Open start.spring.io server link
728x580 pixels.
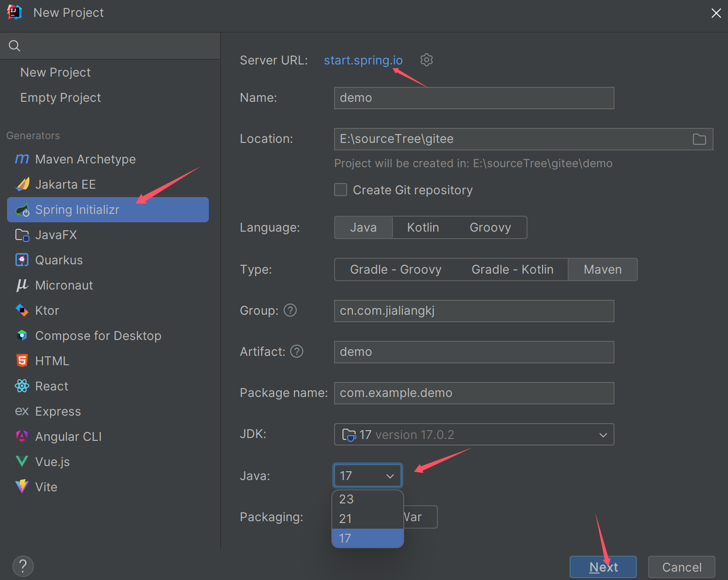pyautogui.click(x=363, y=60)
